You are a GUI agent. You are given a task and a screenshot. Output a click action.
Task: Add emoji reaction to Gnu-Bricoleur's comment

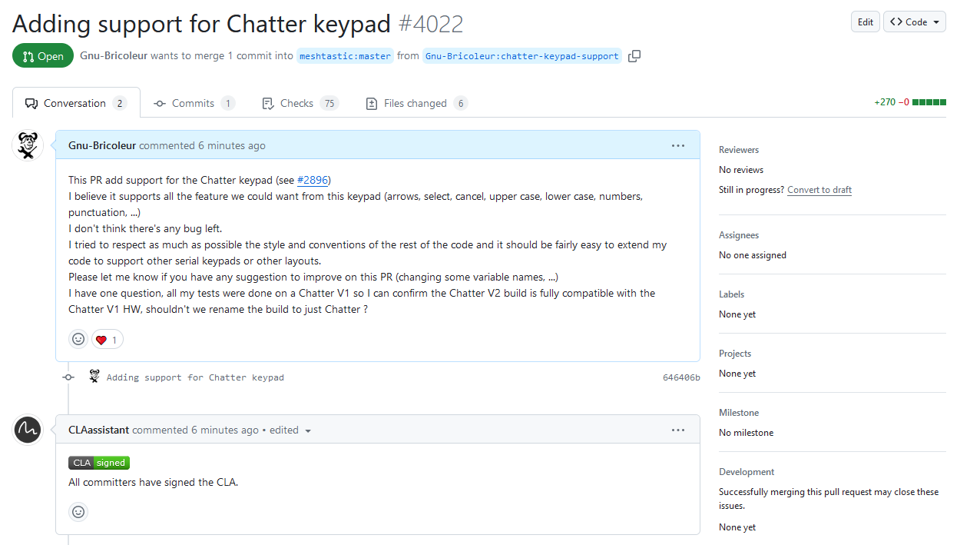click(x=78, y=339)
